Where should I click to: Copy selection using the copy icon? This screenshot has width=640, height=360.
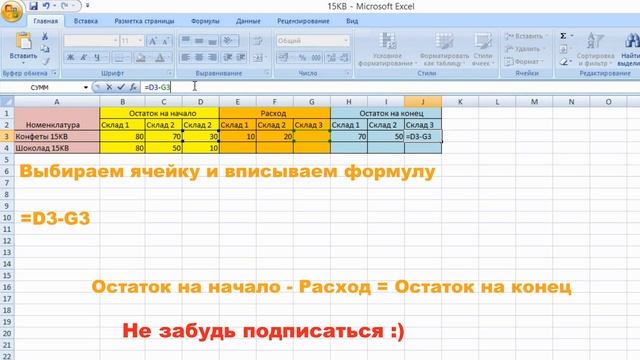(x=45, y=49)
